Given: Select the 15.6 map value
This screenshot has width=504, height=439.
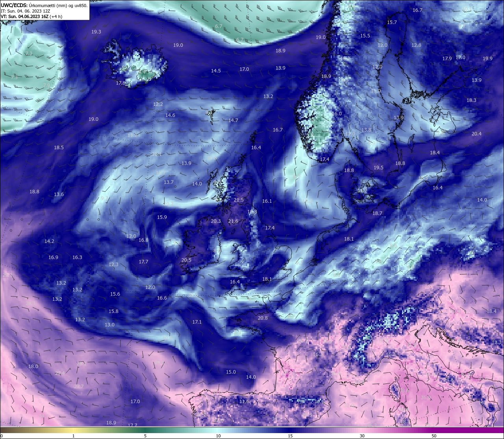Looking at the screenshot, I should pos(115,294).
